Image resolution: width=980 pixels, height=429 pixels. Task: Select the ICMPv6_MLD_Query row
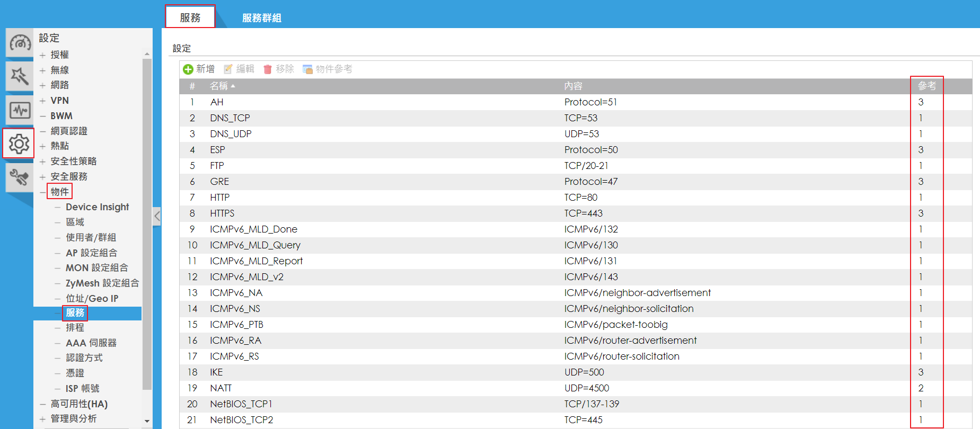pos(576,245)
